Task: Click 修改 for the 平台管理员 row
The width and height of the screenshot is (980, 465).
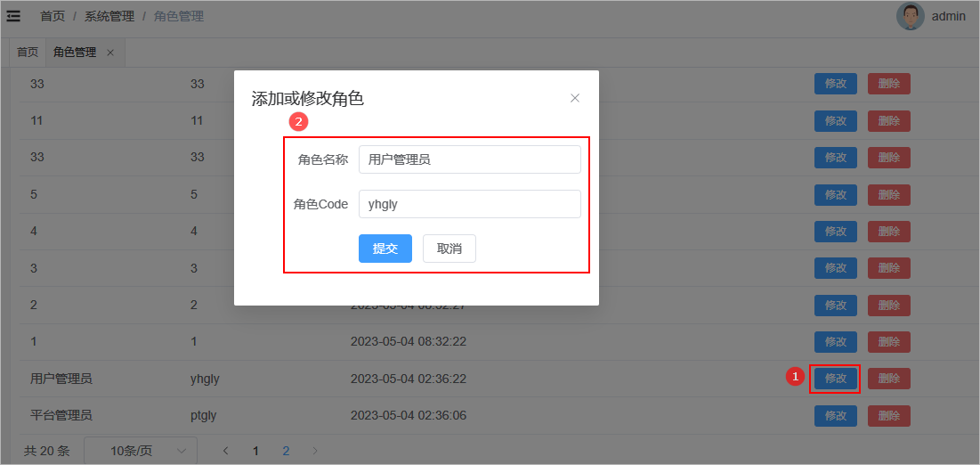Action: pyautogui.click(x=835, y=416)
